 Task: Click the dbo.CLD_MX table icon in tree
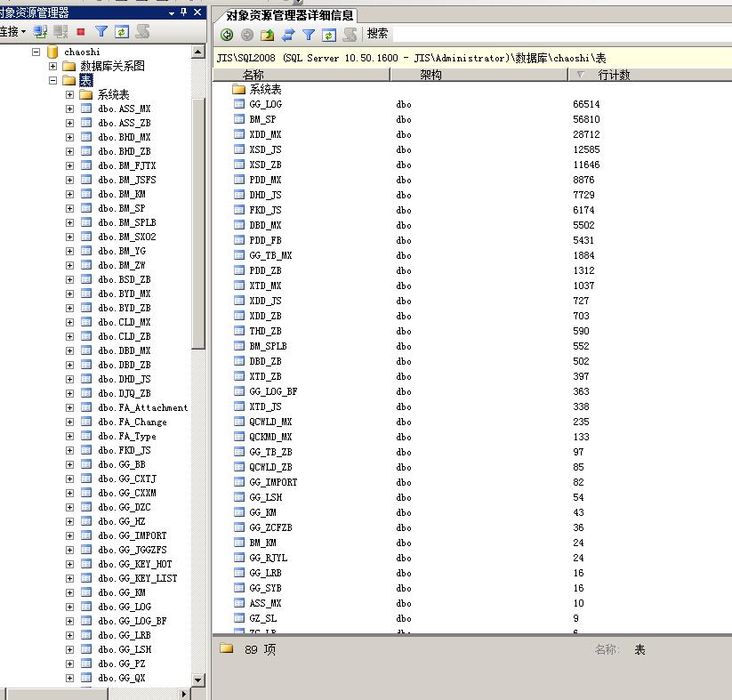click(x=86, y=322)
